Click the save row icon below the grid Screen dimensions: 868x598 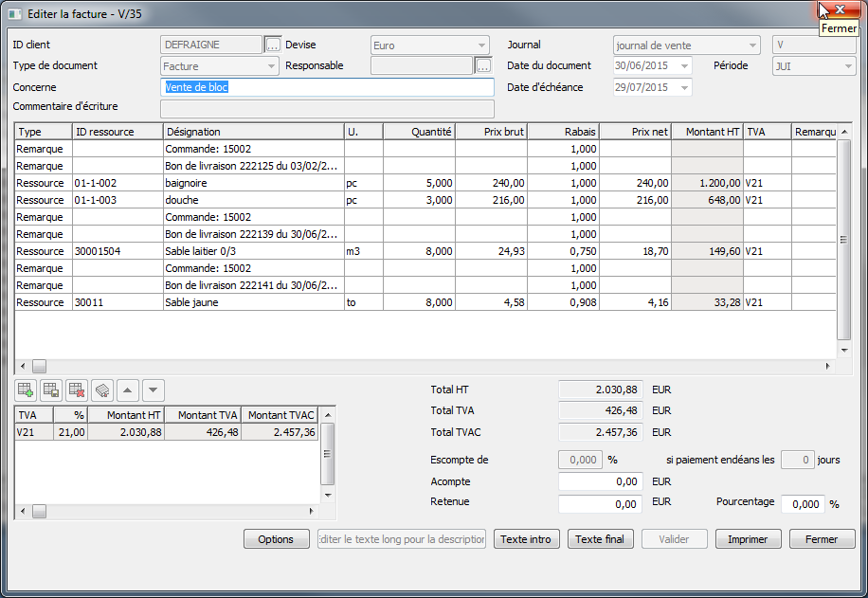click(x=51, y=390)
